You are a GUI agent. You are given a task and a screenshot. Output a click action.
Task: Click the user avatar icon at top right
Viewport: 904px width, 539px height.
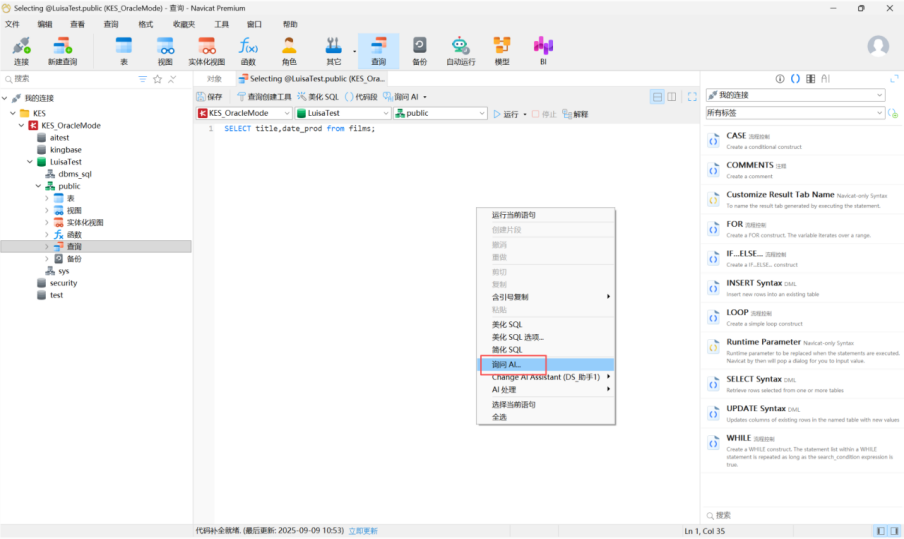click(878, 46)
